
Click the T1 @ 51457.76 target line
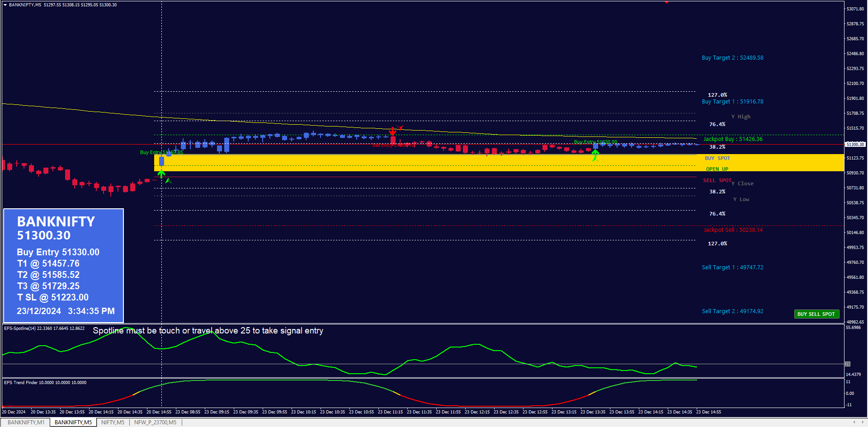48,263
